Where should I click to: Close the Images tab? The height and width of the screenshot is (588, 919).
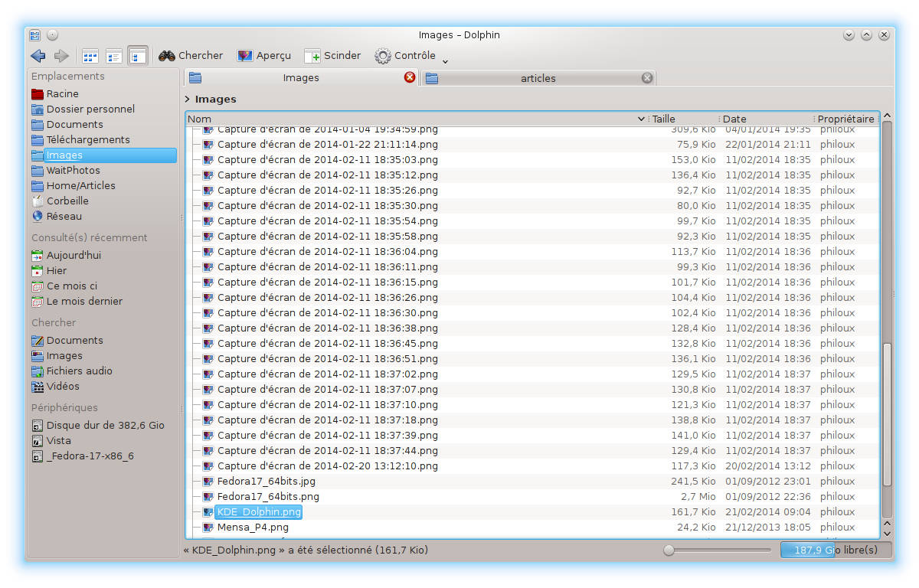(410, 77)
